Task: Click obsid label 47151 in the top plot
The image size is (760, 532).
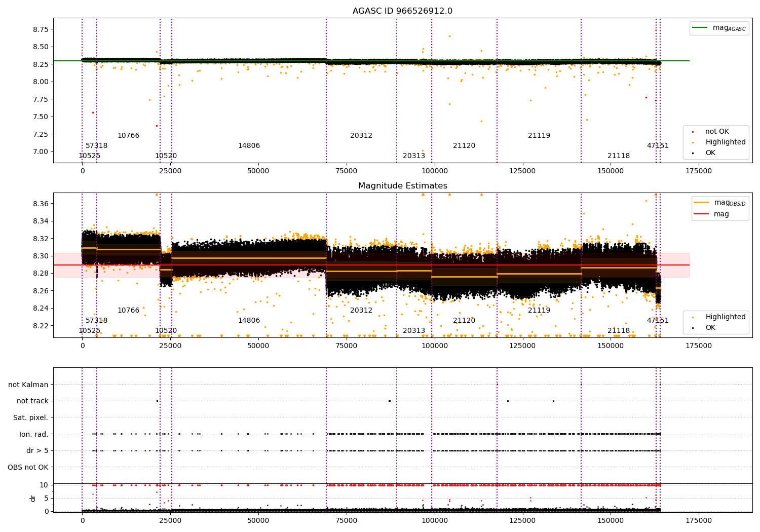Action: (658, 146)
